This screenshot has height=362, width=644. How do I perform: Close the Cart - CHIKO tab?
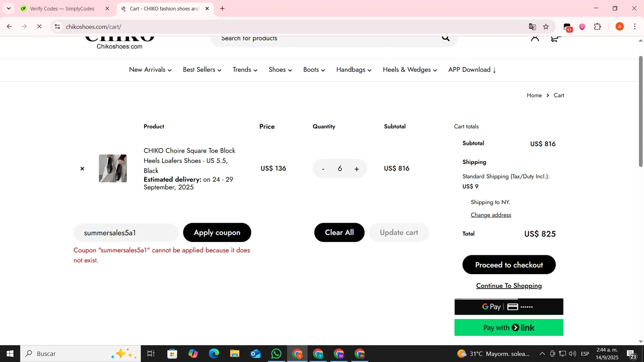207,9
